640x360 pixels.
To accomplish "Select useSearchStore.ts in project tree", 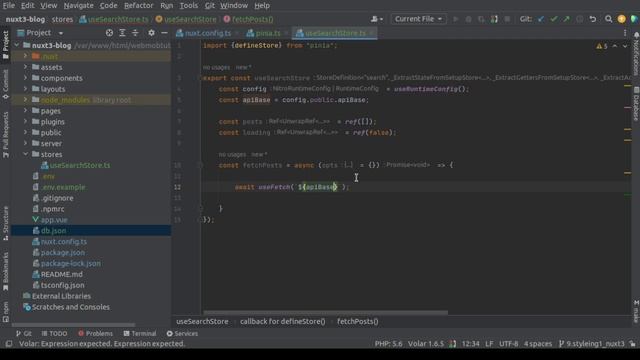I will [80, 165].
